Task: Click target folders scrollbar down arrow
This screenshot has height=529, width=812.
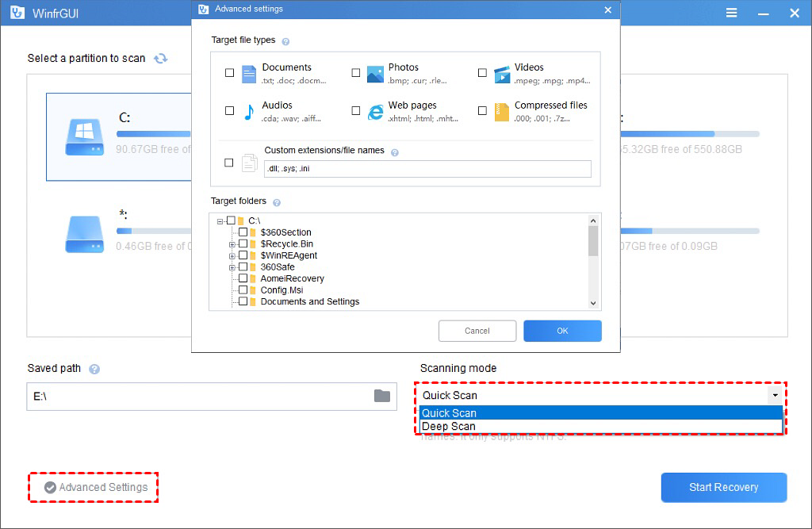Action: [593, 304]
